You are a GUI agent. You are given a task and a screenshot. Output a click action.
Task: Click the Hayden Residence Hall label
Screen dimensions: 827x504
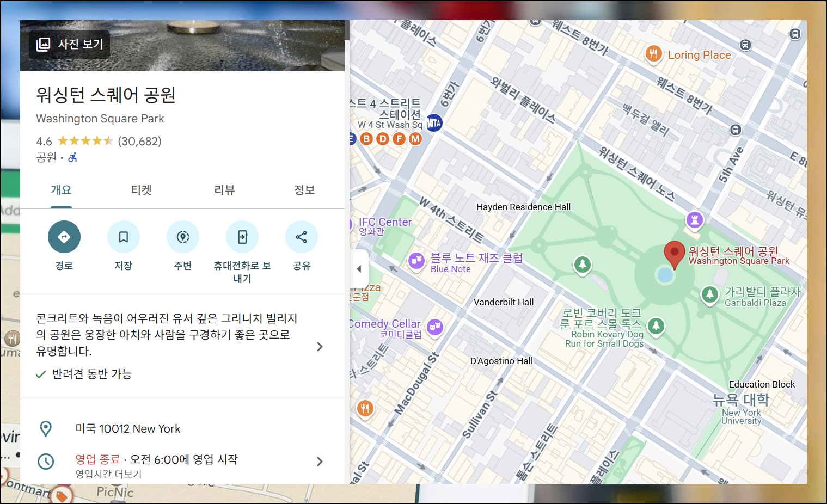[523, 207]
